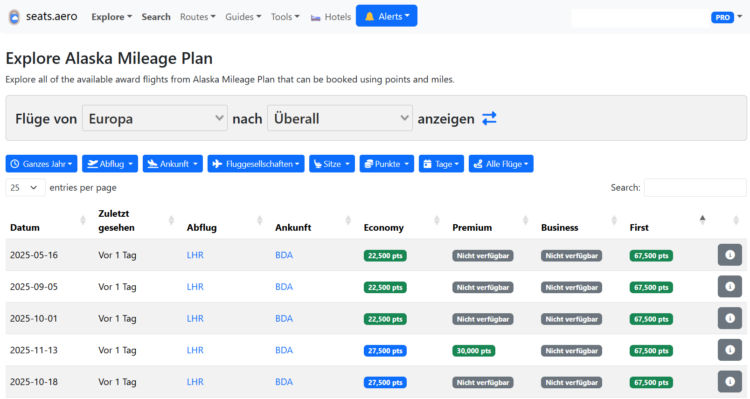Open the Alerts dropdown button

(386, 16)
